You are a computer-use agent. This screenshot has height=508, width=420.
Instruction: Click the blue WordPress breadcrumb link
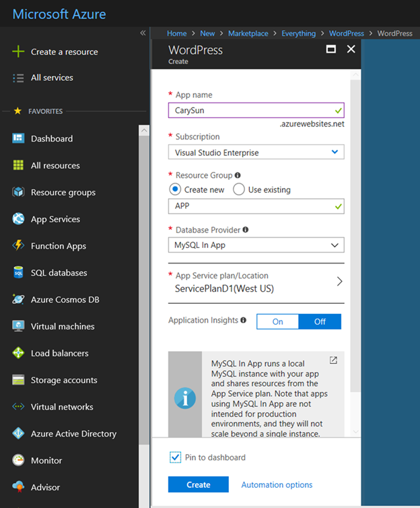tap(347, 34)
